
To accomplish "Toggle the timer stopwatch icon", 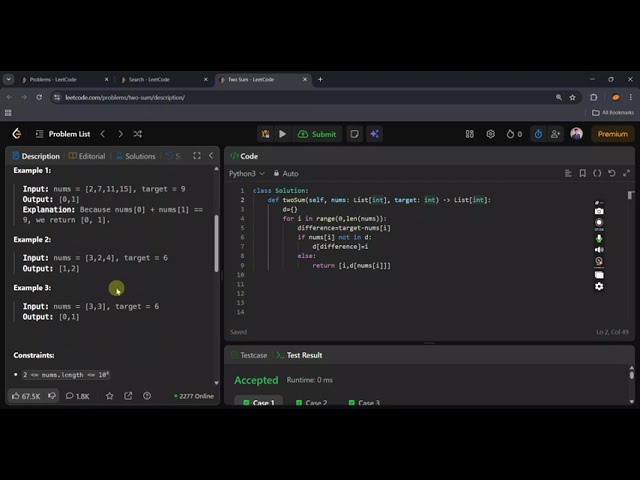I will [x=538, y=134].
